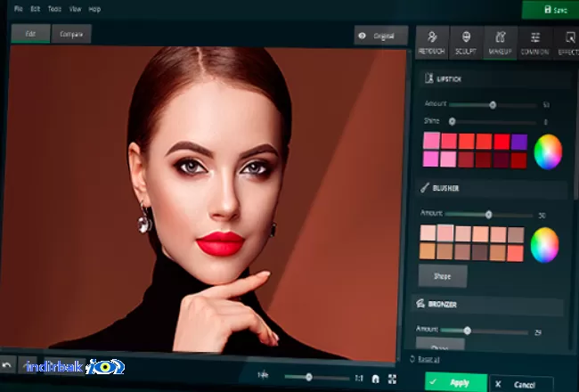The image size is (579, 392).
Task: Collapse the Blusher section header
Action: click(x=492, y=189)
